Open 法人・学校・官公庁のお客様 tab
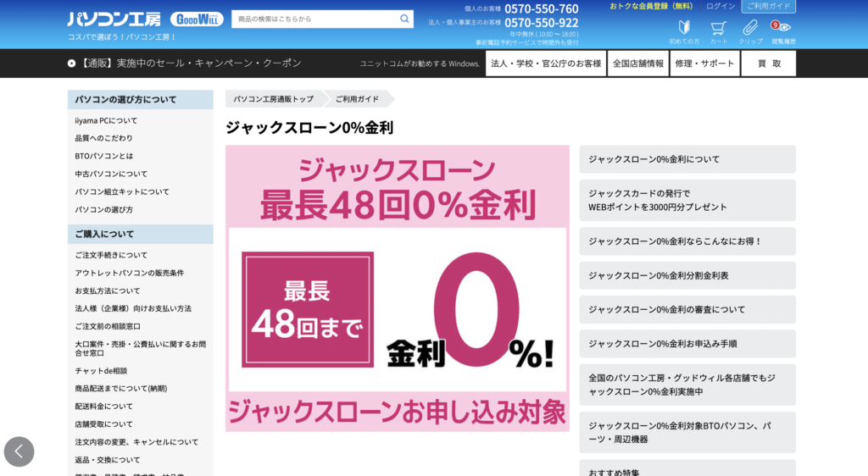The image size is (868, 476). [x=546, y=64]
